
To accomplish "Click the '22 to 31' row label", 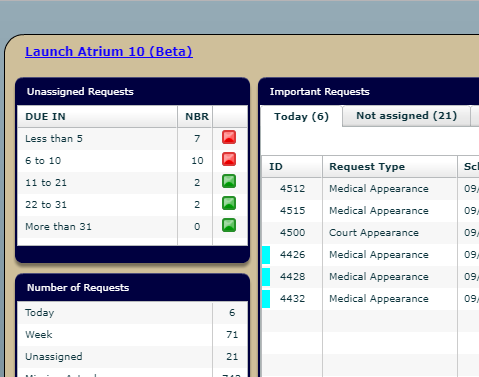I will click(46, 205).
